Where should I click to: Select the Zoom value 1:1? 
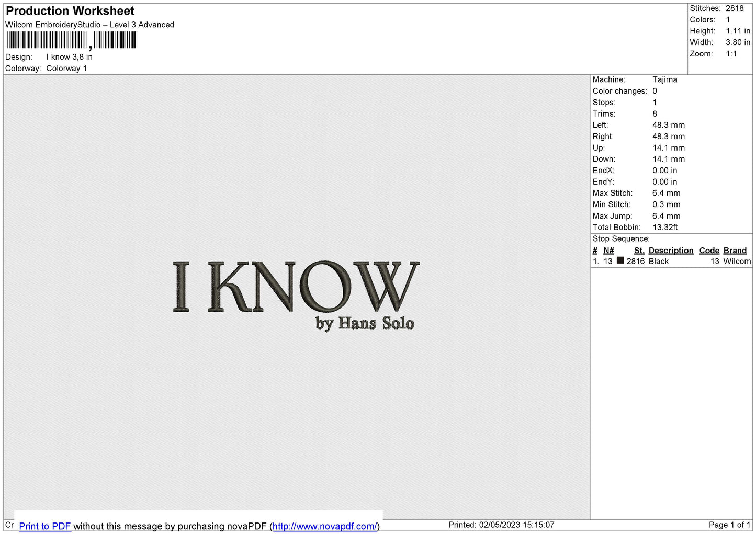pyautogui.click(x=731, y=54)
